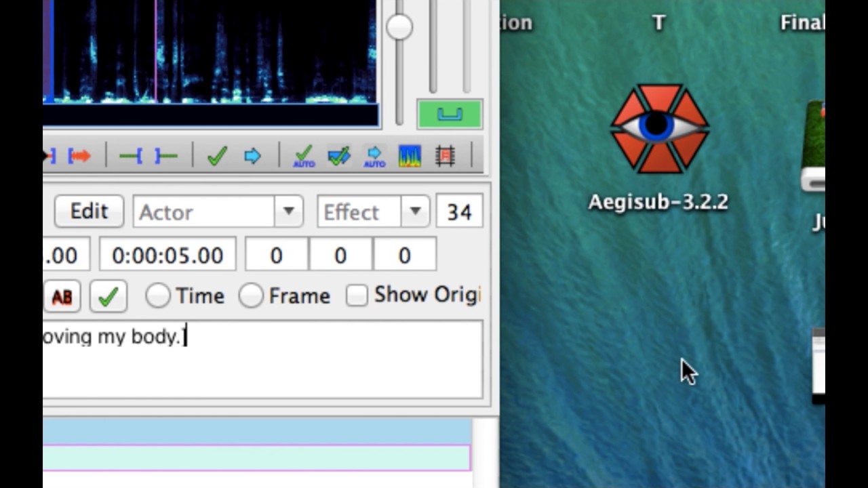
Task: Click the selected green subtitle row in the grid
Action: (256, 457)
